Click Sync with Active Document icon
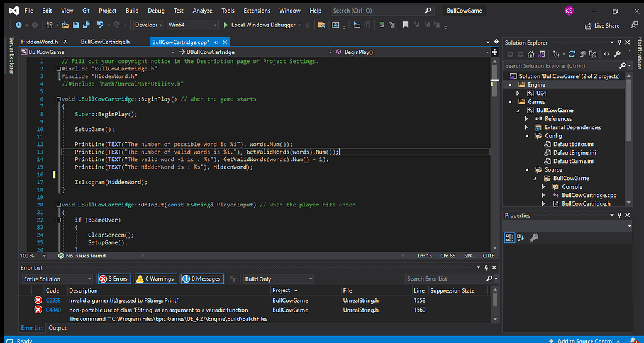644x343 pixels. click(x=571, y=54)
